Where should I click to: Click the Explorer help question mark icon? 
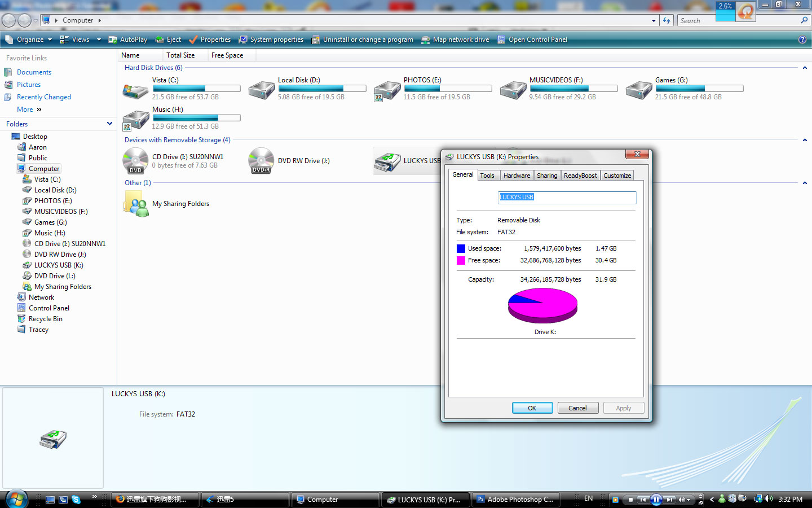(x=802, y=40)
